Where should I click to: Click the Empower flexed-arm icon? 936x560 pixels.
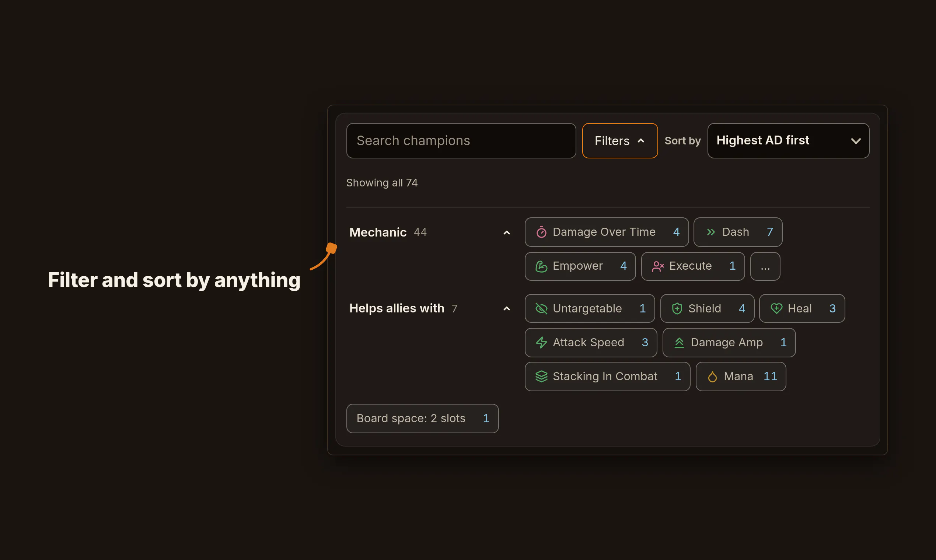[x=541, y=266]
